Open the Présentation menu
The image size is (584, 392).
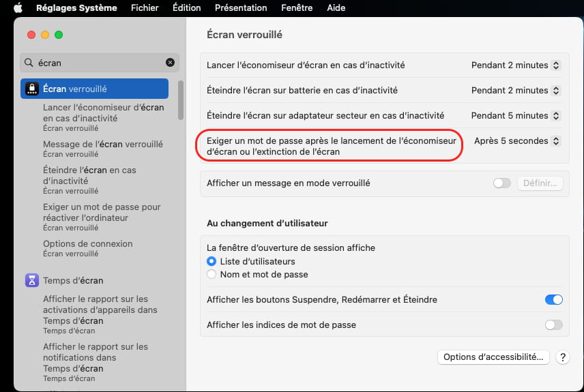click(x=241, y=7)
